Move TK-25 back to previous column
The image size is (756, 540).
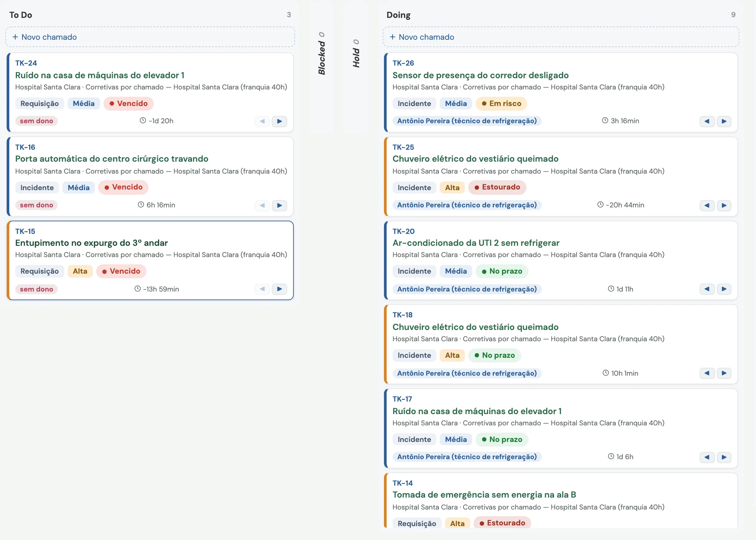pyautogui.click(x=707, y=205)
